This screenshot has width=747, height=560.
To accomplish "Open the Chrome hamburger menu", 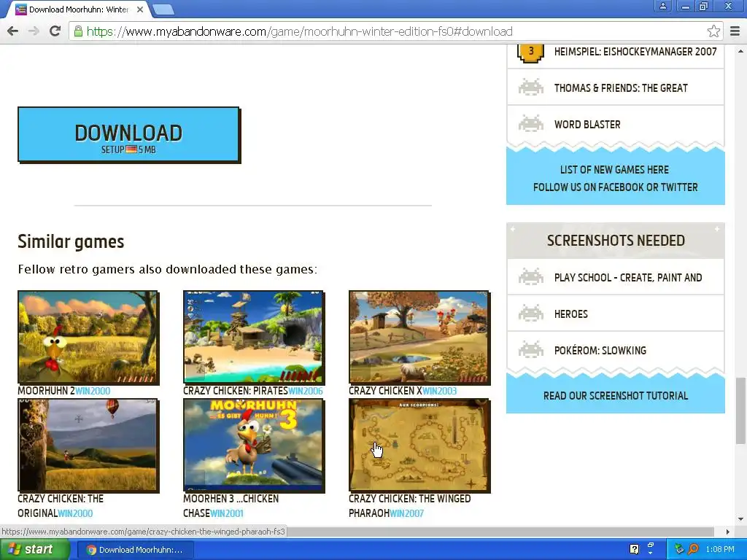I will coord(735,31).
